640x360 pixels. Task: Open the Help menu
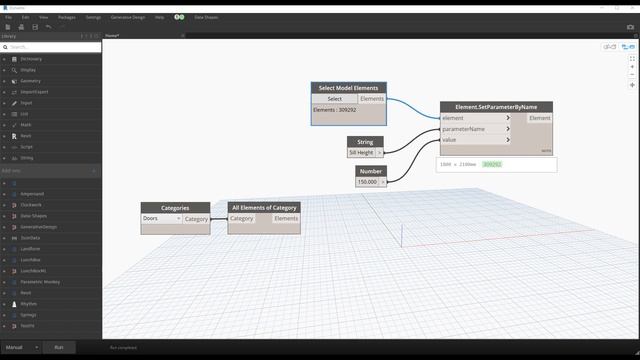point(160,18)
